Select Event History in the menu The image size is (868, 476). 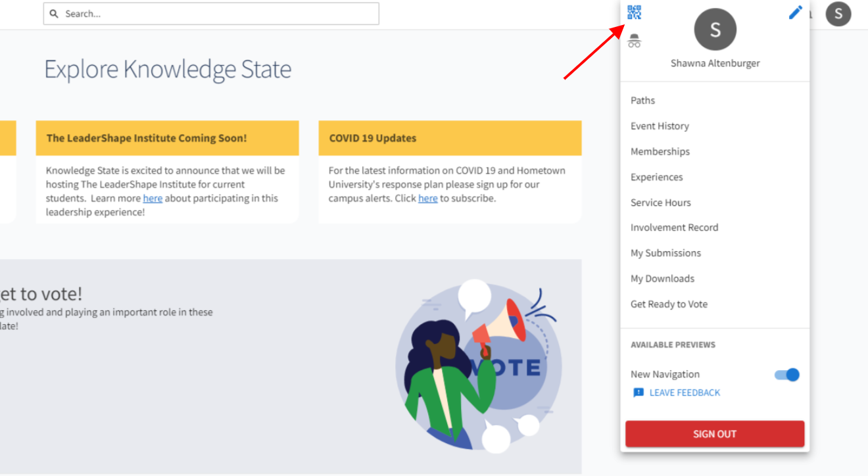[660, 126]
